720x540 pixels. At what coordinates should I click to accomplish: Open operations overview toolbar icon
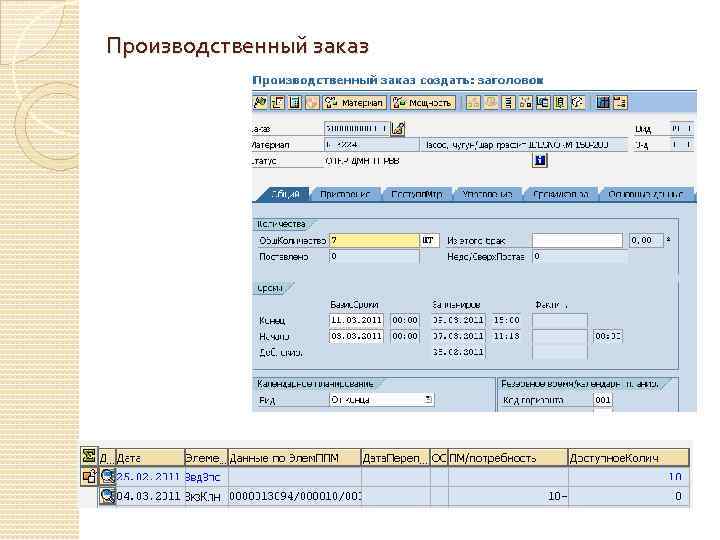[508, 102]
